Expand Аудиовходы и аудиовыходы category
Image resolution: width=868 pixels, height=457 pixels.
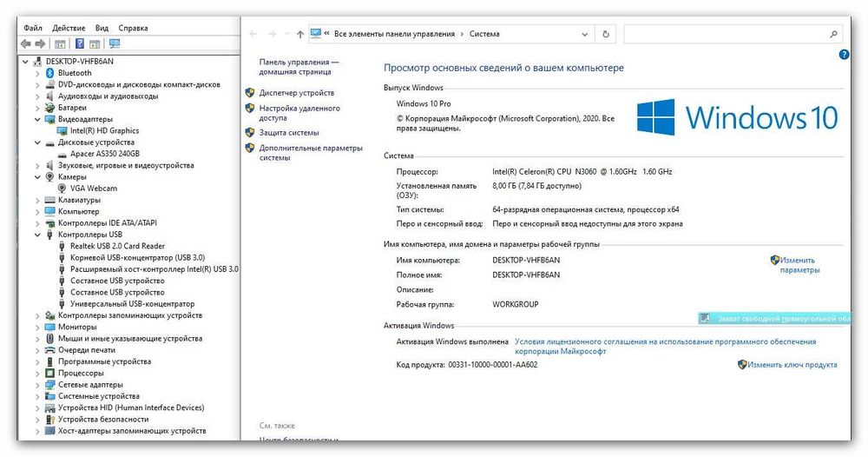(x=37, y=96)
